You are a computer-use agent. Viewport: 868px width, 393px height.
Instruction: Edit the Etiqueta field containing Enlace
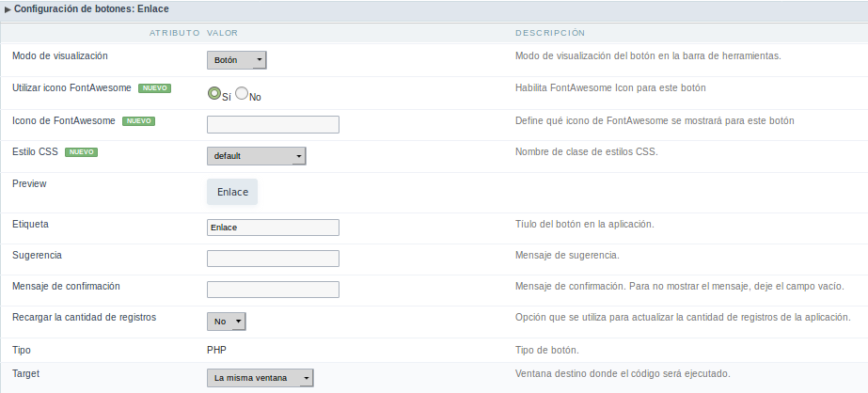click(x=273, y=228)
